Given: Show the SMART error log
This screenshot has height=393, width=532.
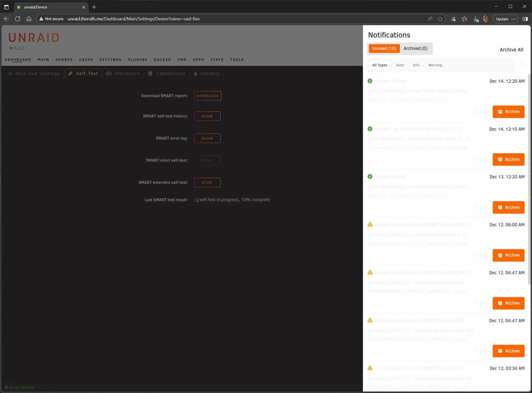Looking at the screenshot, I should pyautogui.click(x=207, y=138).
